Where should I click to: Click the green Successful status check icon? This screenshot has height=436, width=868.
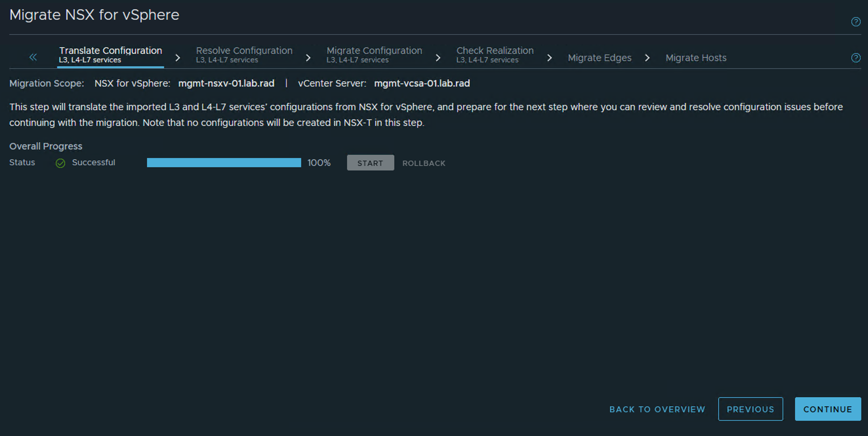60,163
